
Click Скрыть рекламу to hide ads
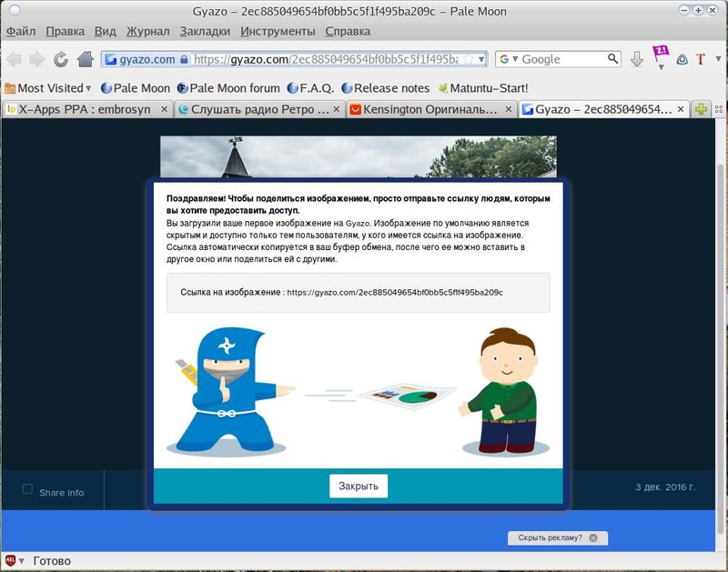551,537
